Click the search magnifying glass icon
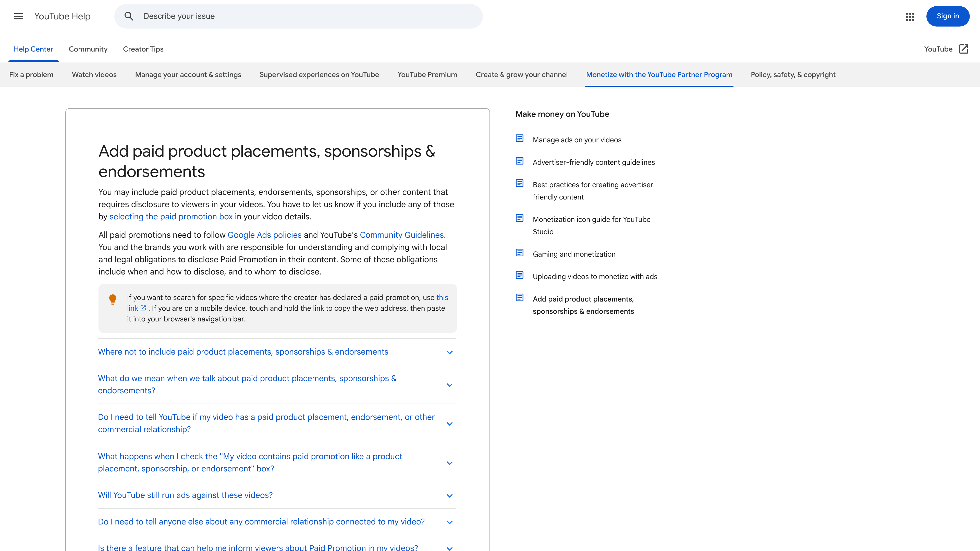The height and width of the screenshot is (551, 980). tap(129, 16)
